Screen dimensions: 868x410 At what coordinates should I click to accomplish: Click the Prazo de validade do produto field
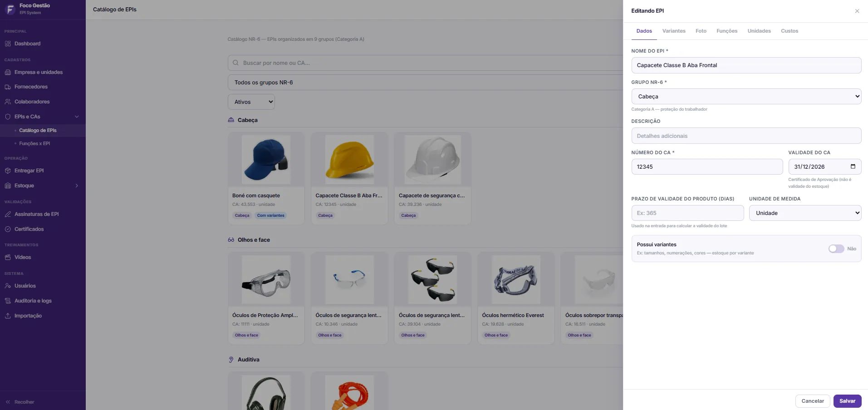[687, 213]
